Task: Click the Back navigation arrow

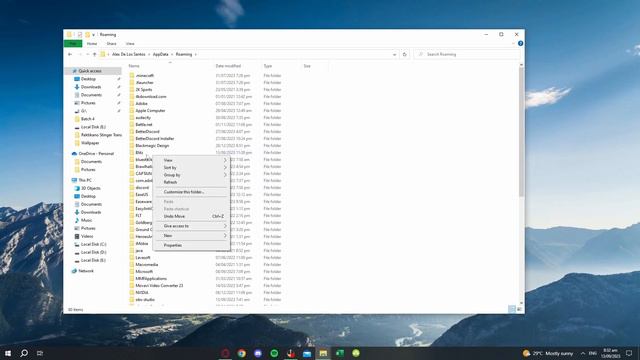Action: [70, 54]
